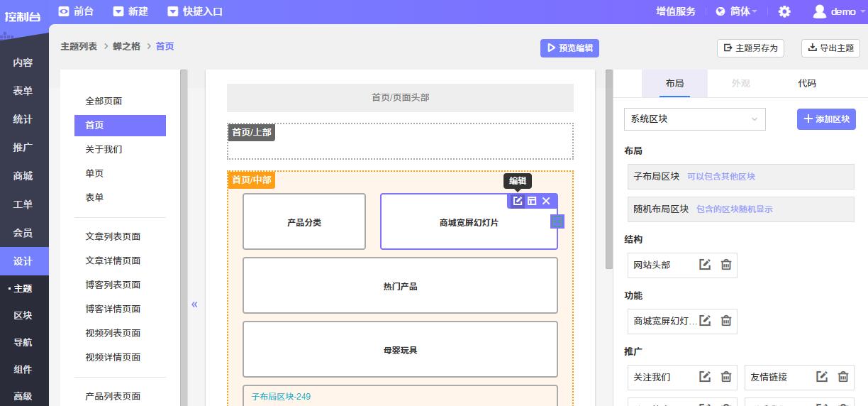Click the 添加区块 button
This screenshot has width=868, height=406.
click(826, 119)
